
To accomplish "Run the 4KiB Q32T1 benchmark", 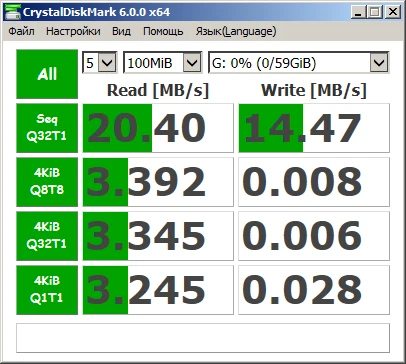I will [x=47, y=236].
